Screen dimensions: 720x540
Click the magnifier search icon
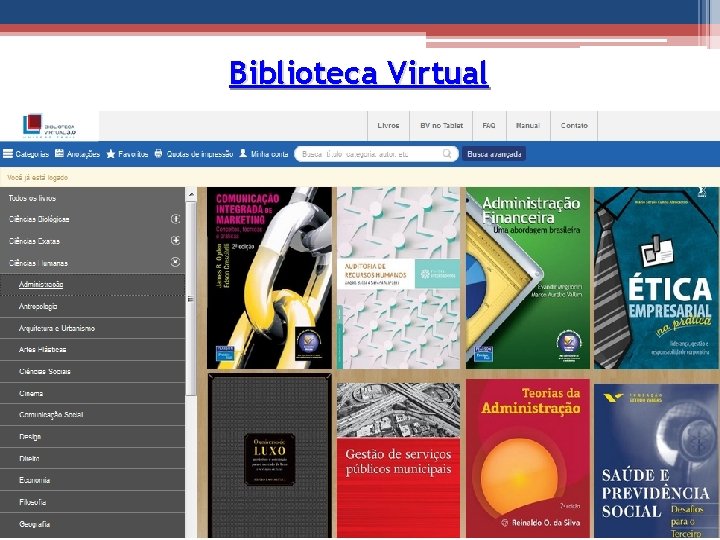447,154
